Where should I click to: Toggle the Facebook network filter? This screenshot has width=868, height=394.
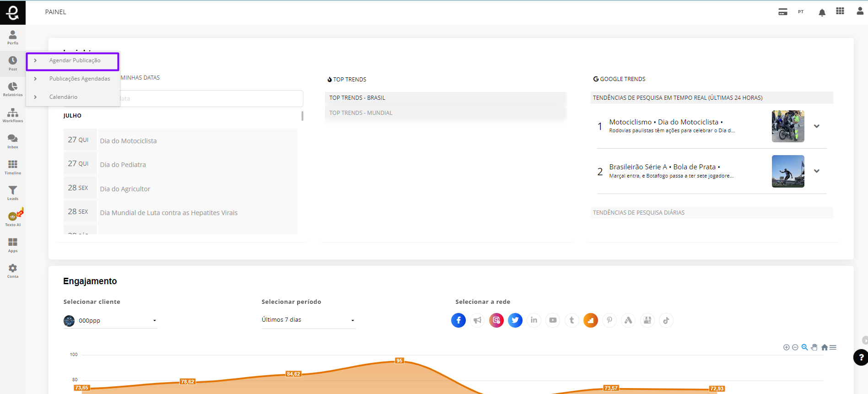[x=458, y=320]
